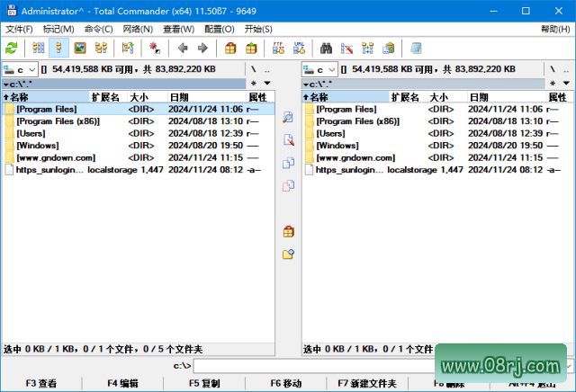This screenshot has width=576, height=392.
Task: Click the FTP connect toolbar icon
Action: click(x=277, y=48)
